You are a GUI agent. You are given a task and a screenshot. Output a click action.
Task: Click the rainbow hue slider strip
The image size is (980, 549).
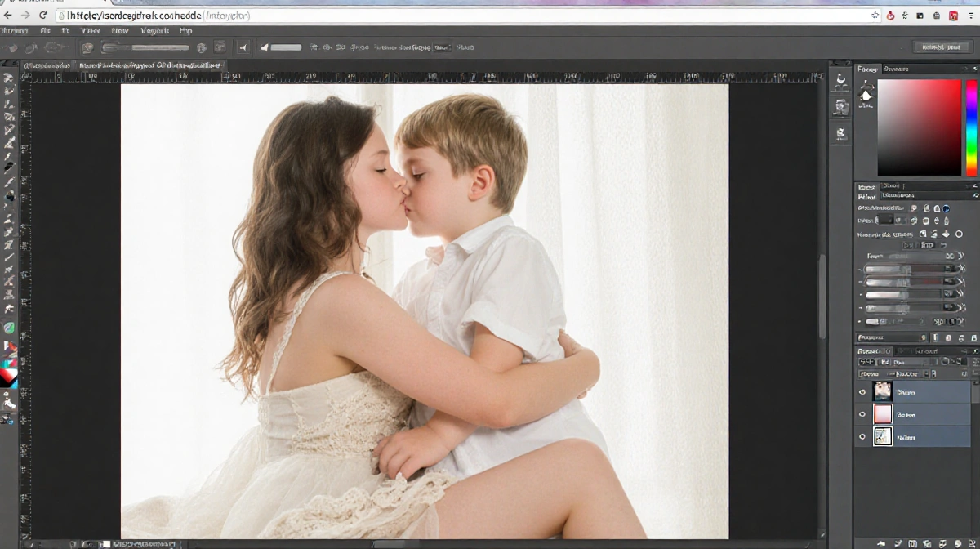pos(971,127)
